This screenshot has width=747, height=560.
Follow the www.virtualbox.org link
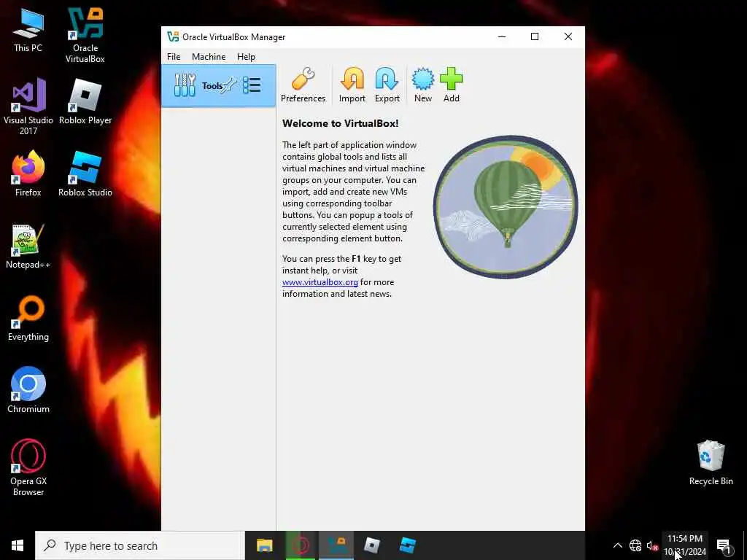320,282
